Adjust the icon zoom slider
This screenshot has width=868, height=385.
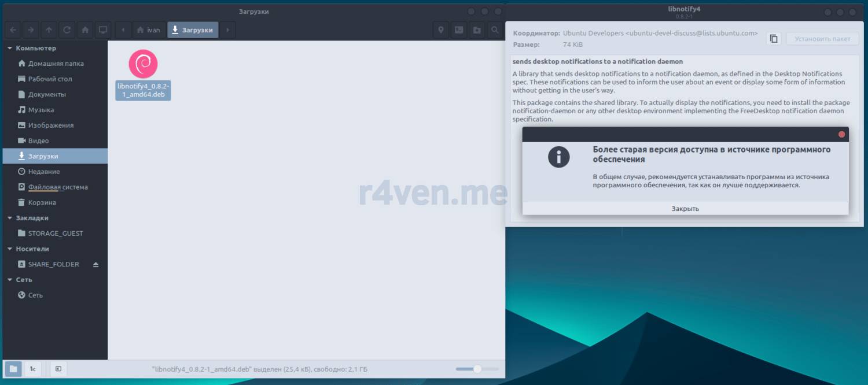click(x=477, y=369)
